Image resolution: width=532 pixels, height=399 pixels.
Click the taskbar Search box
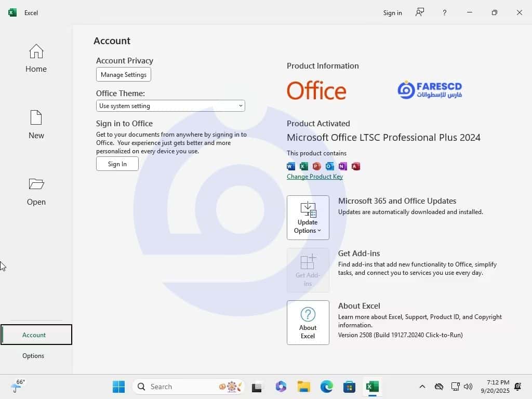(177, 387)
